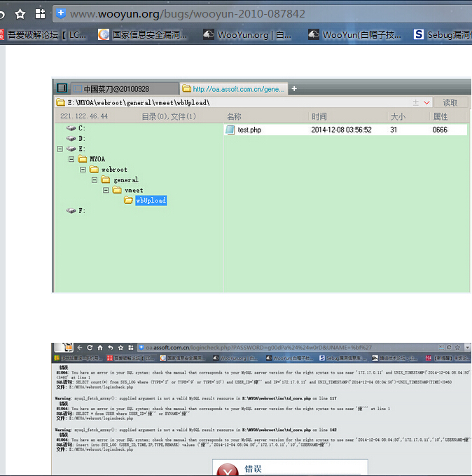Select the F: drive in tree
This screenshot has height=476, width=472.
76,211
